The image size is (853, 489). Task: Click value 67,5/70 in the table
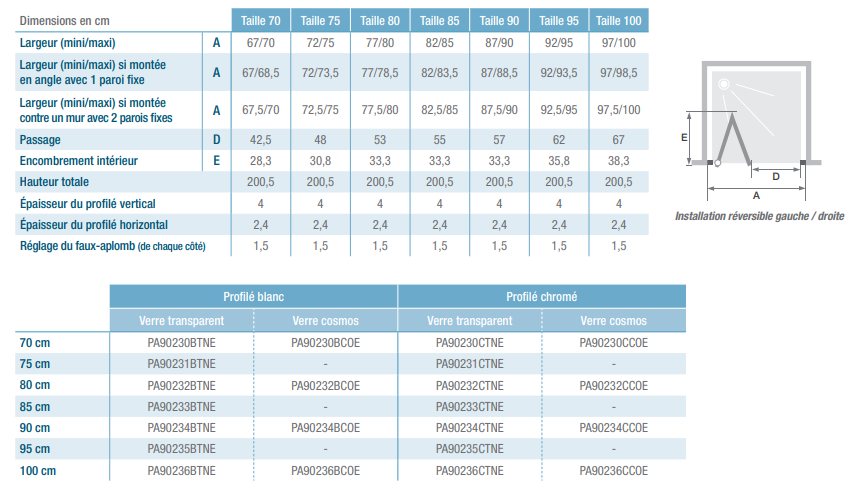coord(261,110)
